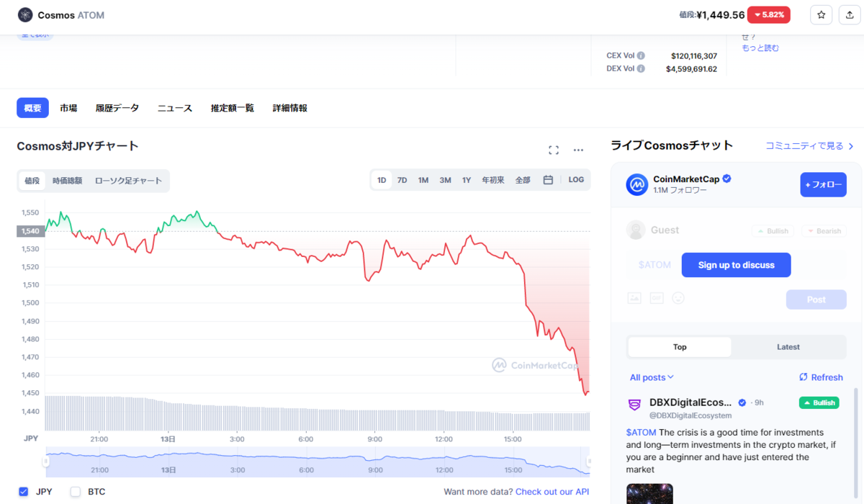Select the 年初来 time range
The width and height of the screenshot is (864, 504).
pyautogui.click(x=493, y=180)
